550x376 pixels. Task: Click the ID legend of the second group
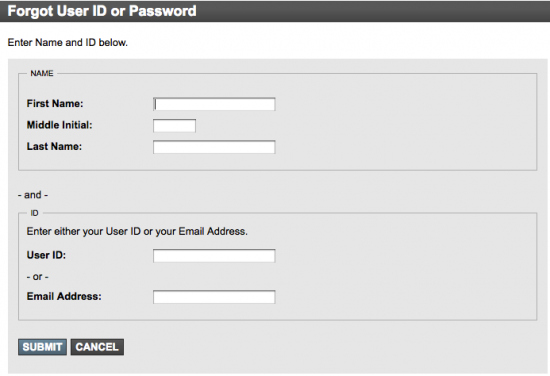(x=34, y=213)
